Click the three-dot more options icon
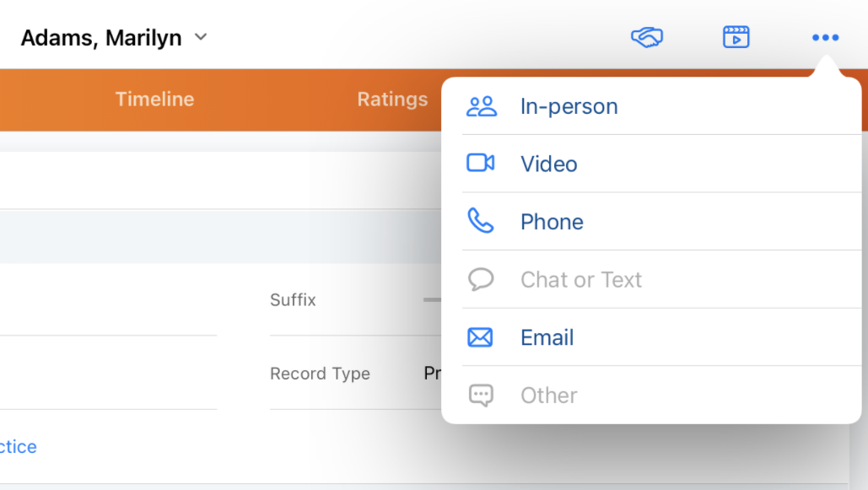 click(824, 37)
